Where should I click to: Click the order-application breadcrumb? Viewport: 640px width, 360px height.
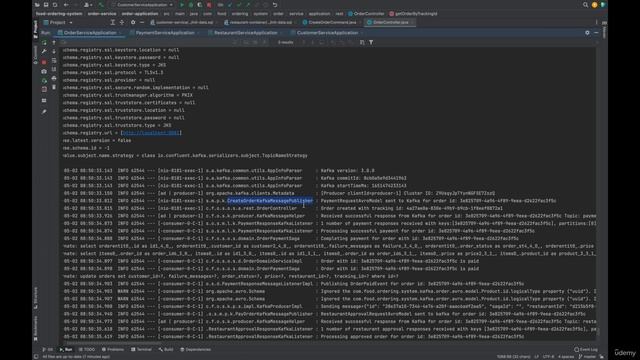[x=140, y=13]
